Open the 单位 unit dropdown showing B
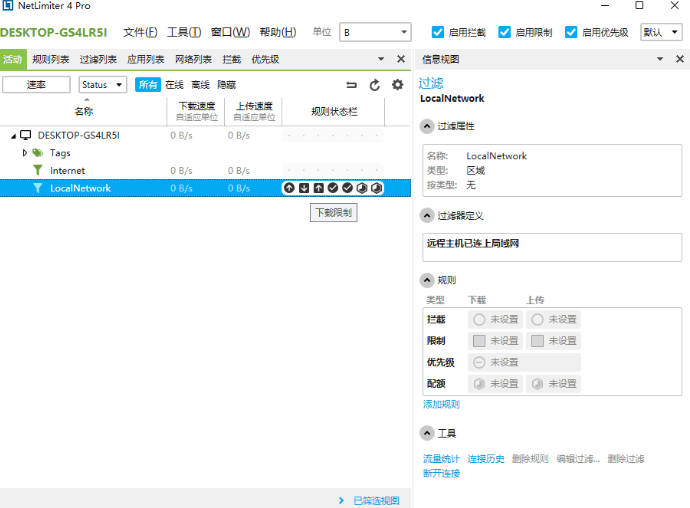 (375, 32)
